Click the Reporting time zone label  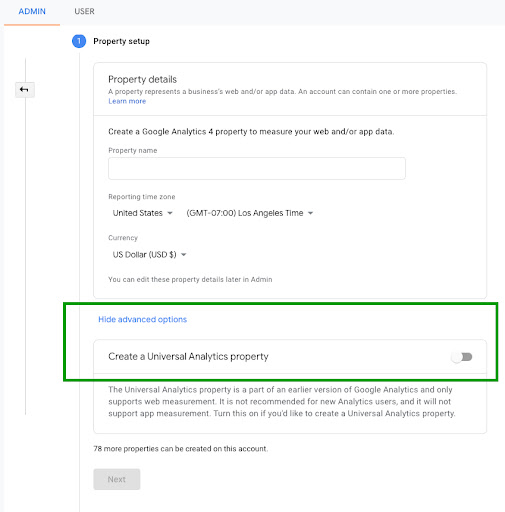[x=142, y=197]
